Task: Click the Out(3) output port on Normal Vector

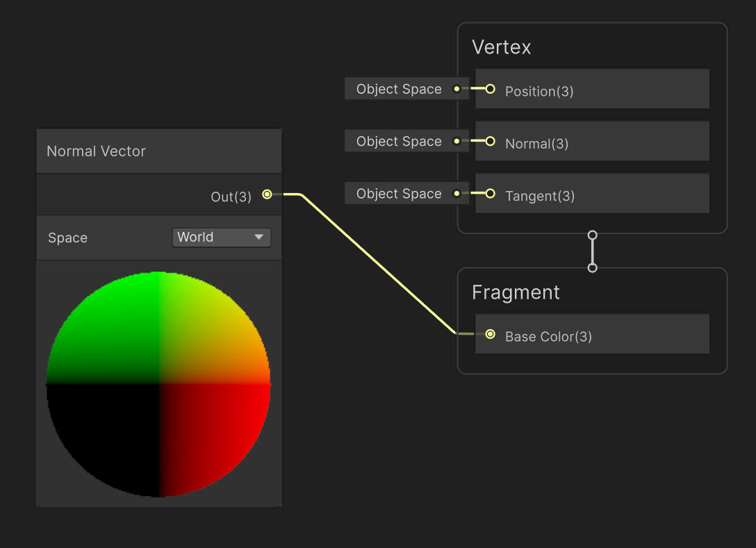Action: [267, 195]
